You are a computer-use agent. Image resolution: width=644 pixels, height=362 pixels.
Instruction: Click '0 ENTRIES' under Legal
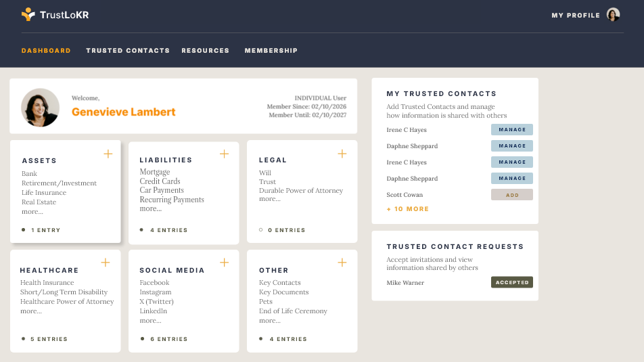pos(287,230)
